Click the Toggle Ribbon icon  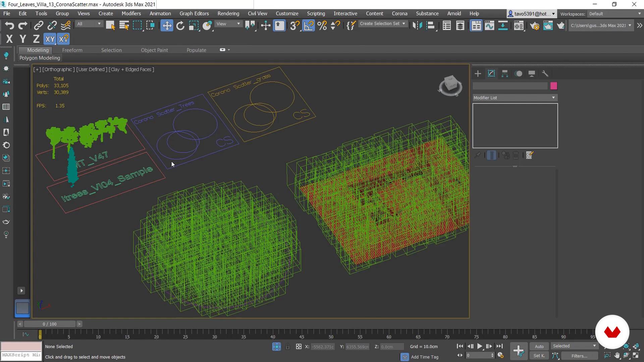[x=476, y=25]
